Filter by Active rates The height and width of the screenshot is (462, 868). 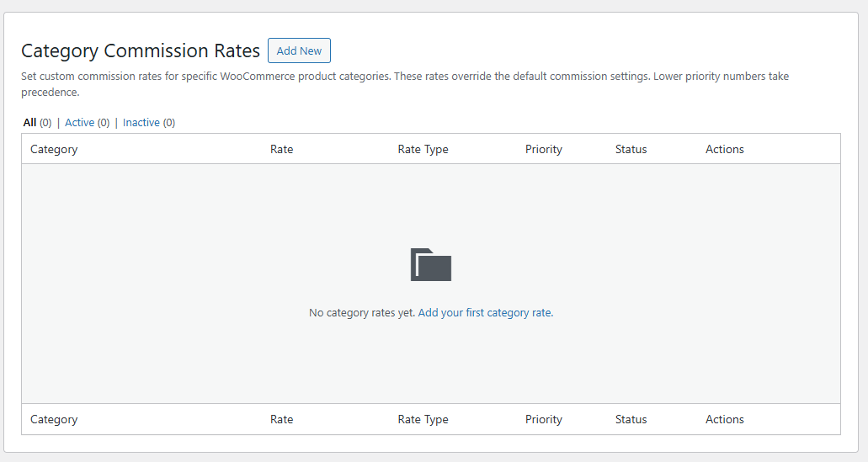point(80,122)
